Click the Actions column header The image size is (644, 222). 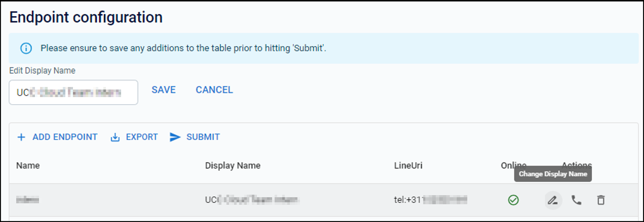pos(577,165)
